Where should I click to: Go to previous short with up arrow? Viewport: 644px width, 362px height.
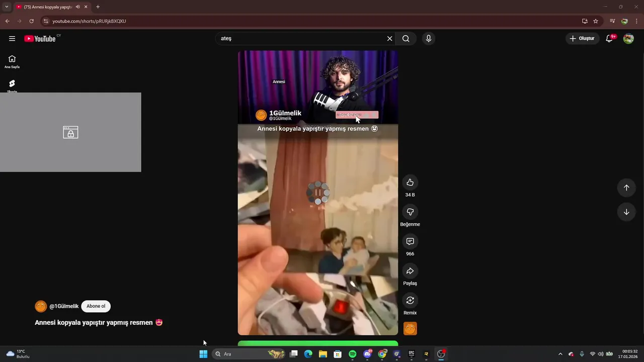[626, 188]
